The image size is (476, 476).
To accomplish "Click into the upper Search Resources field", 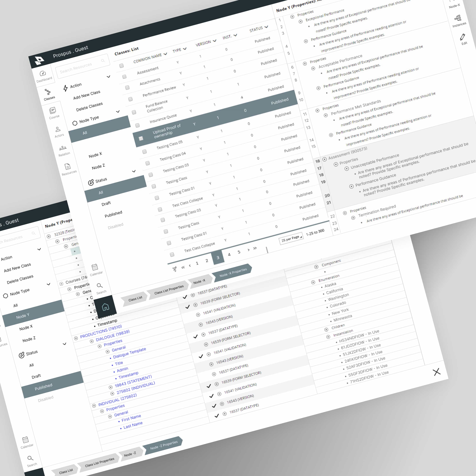I will click(83, 66).
